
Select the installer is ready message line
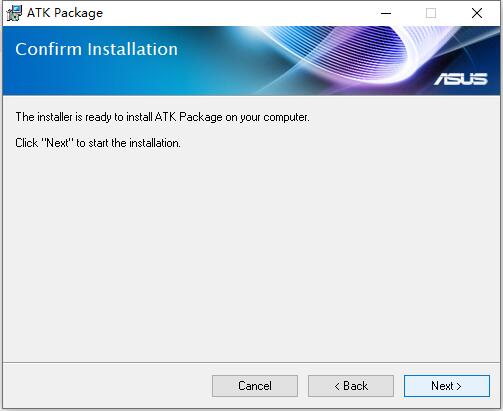(162, 117)
